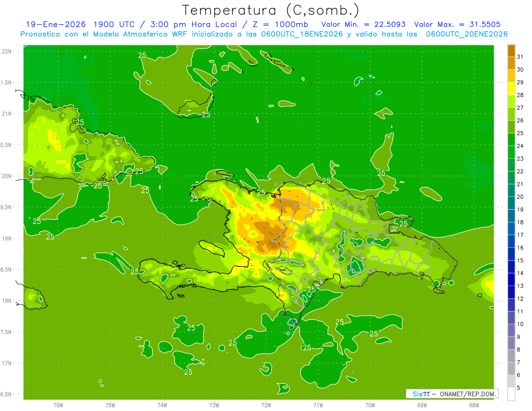Click the "Valor Max. = 31.5505" value
Screen dimensions: 532x411
click(x=458, y=24)
